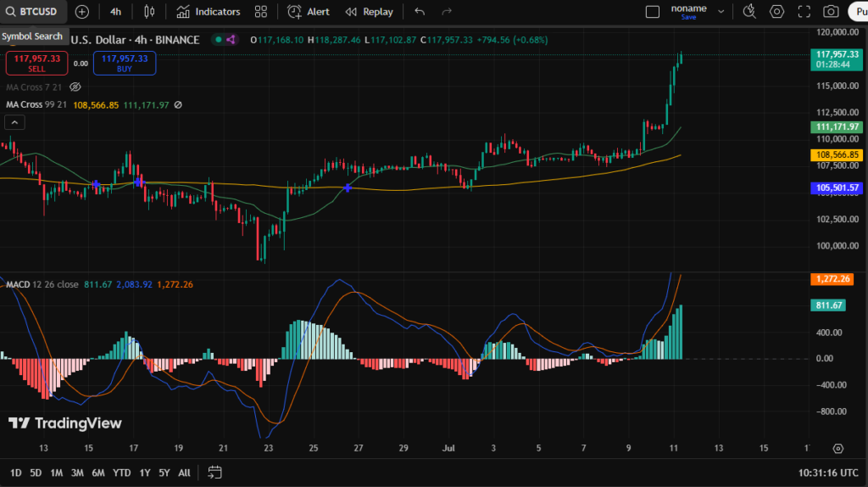Click the yellow MA value 108,566.85 in legend

[96, 104]
